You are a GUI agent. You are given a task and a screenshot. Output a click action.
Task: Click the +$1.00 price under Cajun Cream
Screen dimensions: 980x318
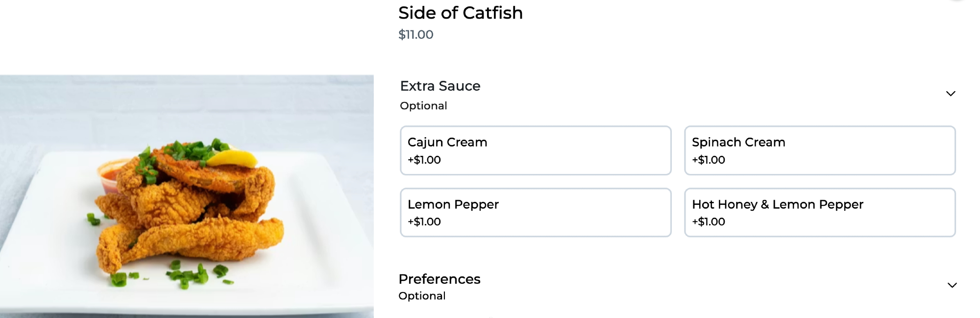(424, 160)
